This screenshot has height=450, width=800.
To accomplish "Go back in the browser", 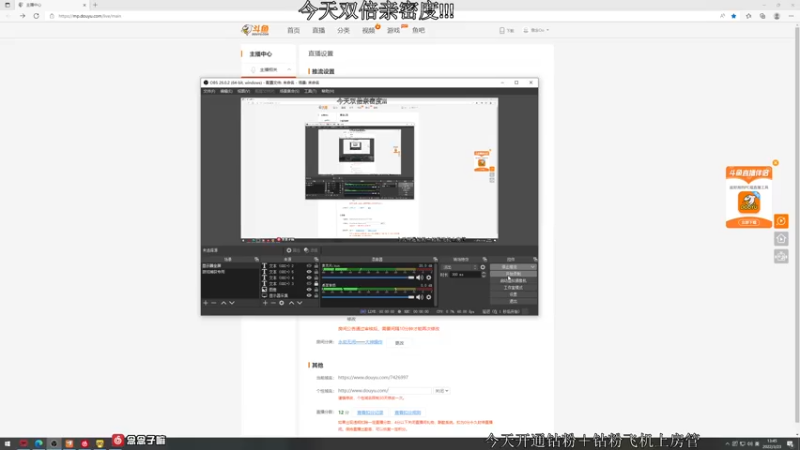I will [8, 16].
